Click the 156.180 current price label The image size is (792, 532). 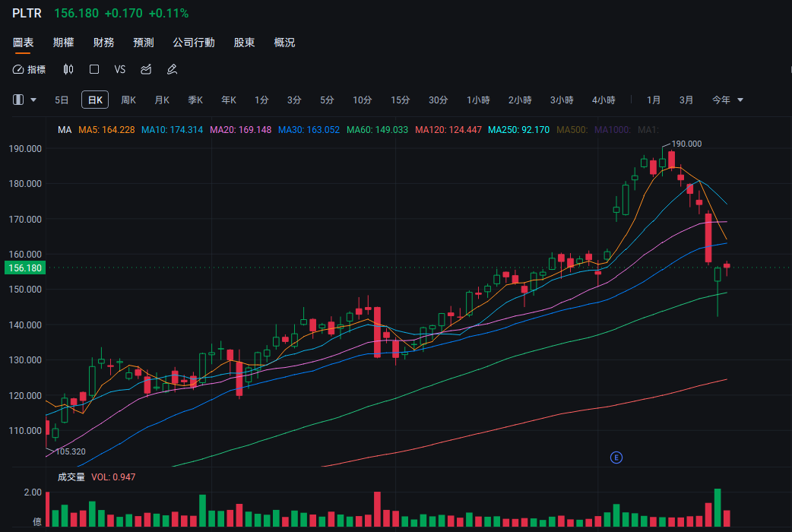[x=24, y=268]
